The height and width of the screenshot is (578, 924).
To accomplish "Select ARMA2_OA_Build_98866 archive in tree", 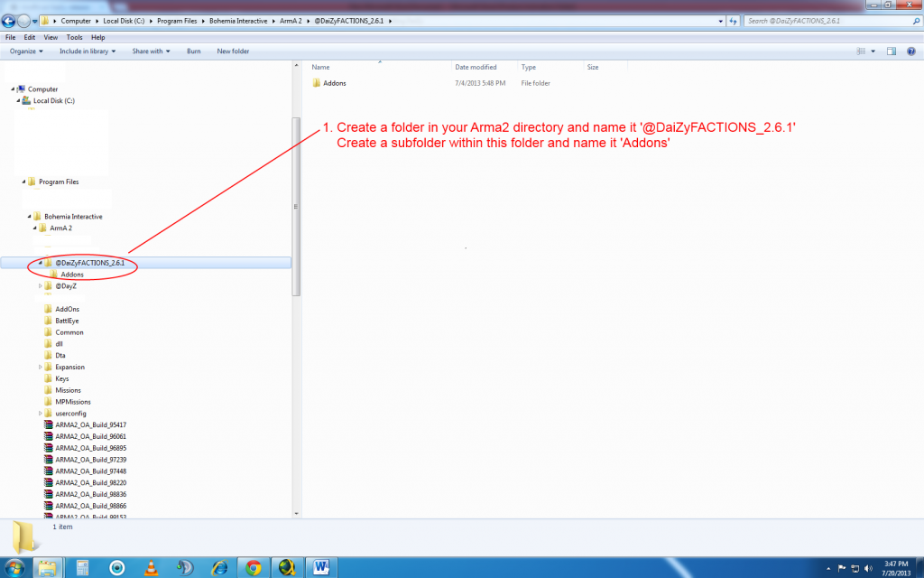I will (91, 506).
